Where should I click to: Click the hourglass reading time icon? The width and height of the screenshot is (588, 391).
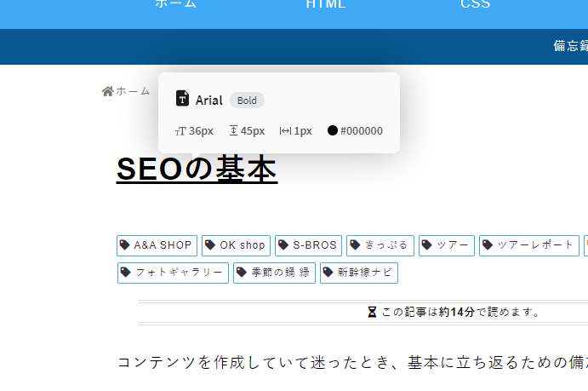[372, 313]
